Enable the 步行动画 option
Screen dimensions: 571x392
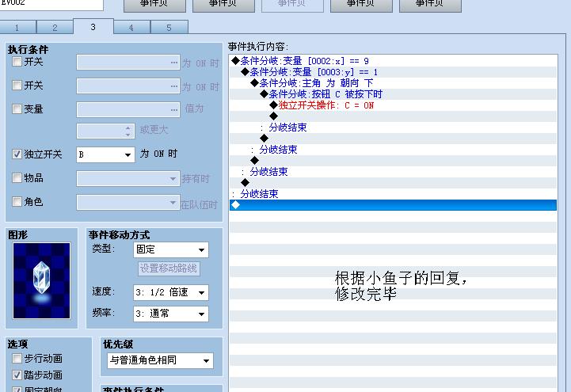(x=17, y=359)
